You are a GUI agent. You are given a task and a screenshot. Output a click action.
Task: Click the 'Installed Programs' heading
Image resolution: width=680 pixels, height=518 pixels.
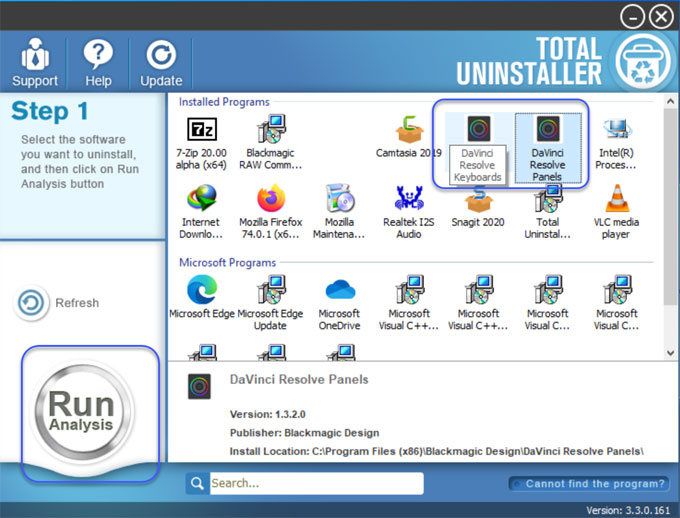[224, 102]
